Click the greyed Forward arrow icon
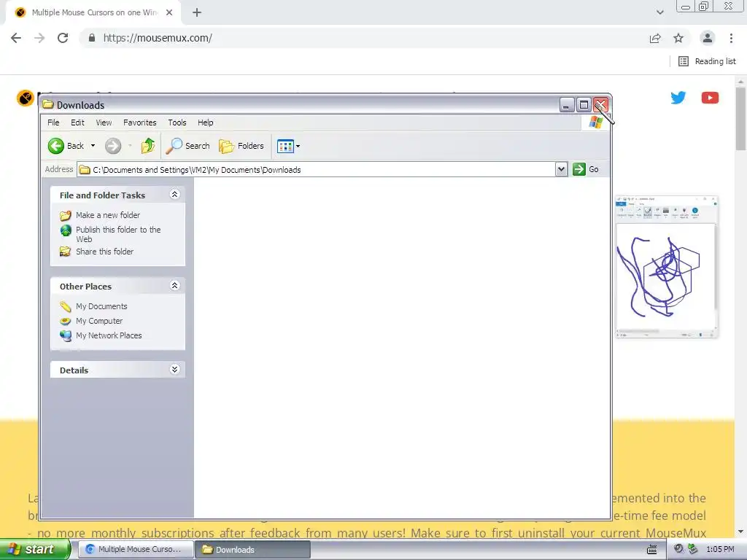The height and width of the screenshot is (560, 747). click(113, 146)
